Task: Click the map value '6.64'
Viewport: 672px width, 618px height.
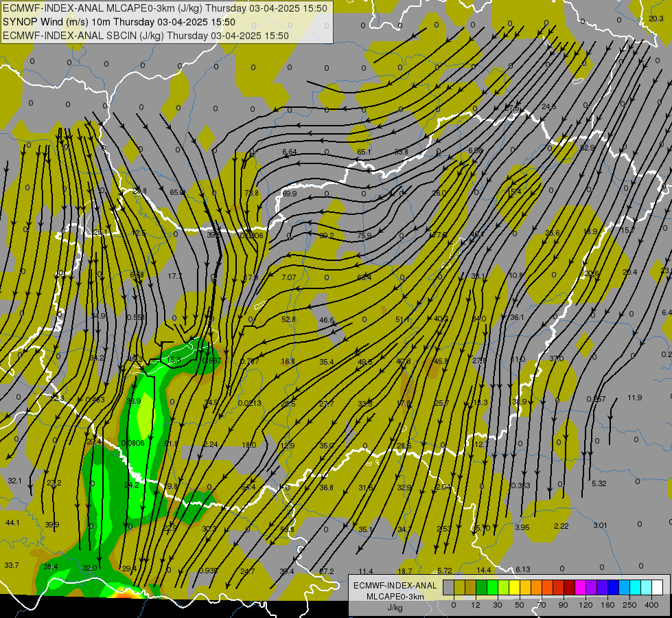Action: coord(289,152)
